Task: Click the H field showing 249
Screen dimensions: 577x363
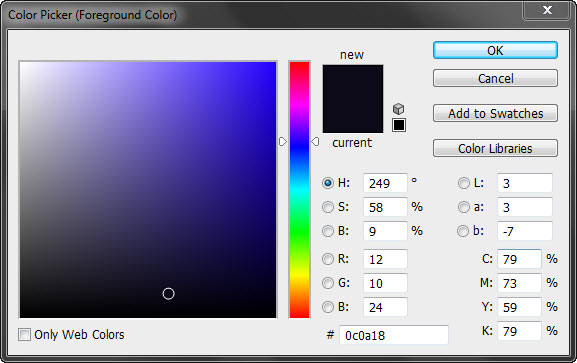Action: 385,183
